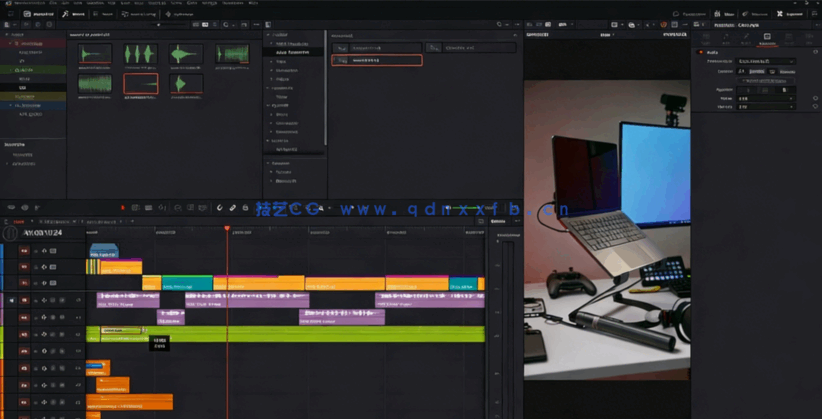822x419 pixels.
Task: Click the keyframe diamond icon at Inspector's bottom right
Action: [x=815, y=106]
